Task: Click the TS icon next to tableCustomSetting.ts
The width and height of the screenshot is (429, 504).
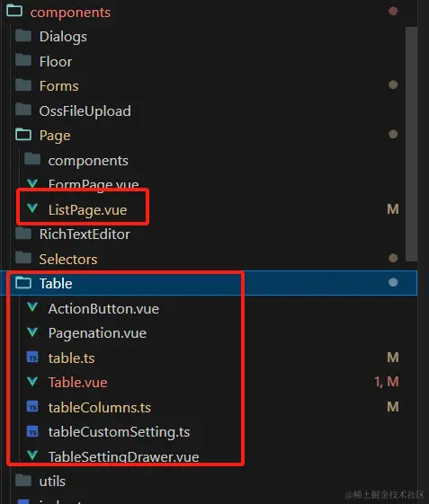Action: (x=32, y=431)
